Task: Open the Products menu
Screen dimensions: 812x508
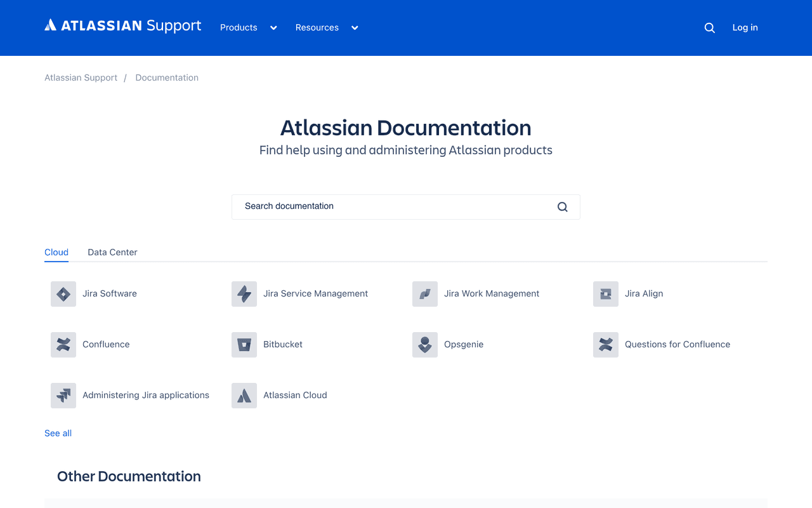Action: pos(239,27)
